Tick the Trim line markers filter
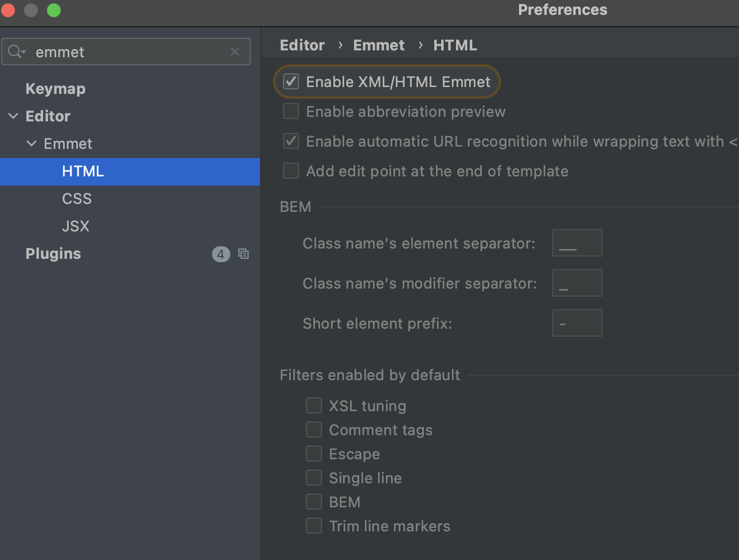This screenshot has height=560, width=739. click(x=314, y=526)
